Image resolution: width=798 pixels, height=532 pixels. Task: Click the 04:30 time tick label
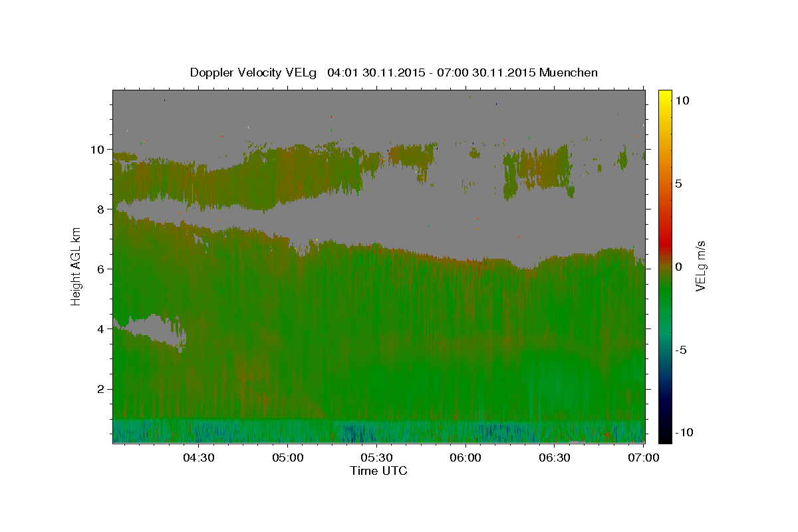[x=198, y=458]
